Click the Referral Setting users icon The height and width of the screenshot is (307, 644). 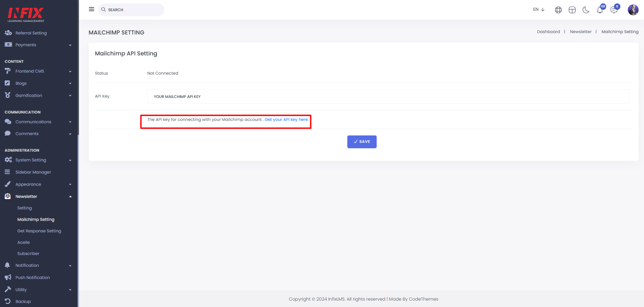pyautogui.click(x=8, y=33)
